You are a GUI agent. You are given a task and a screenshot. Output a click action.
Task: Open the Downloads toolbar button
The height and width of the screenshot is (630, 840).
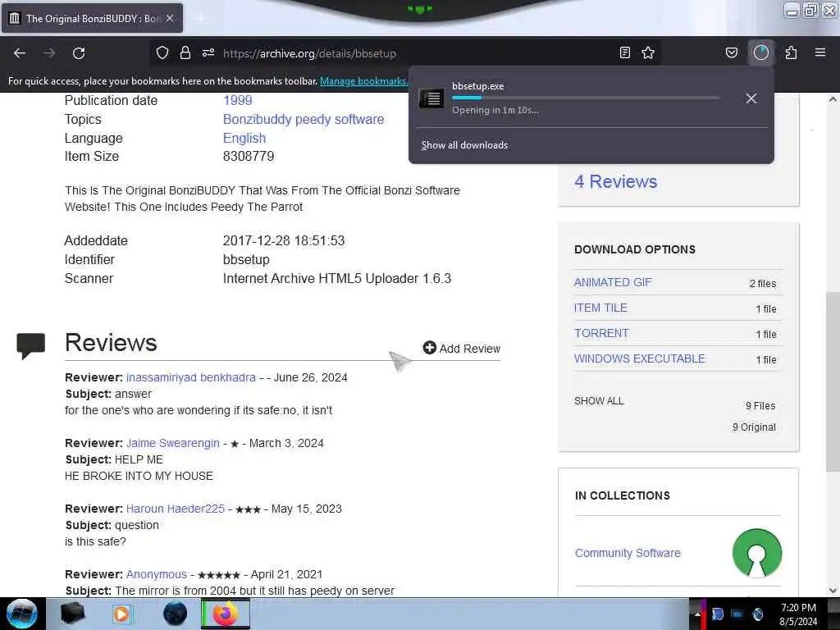point(761,52)
